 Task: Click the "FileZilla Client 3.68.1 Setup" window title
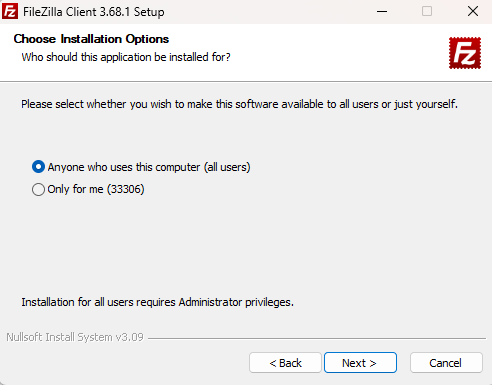tap(94, 12)
